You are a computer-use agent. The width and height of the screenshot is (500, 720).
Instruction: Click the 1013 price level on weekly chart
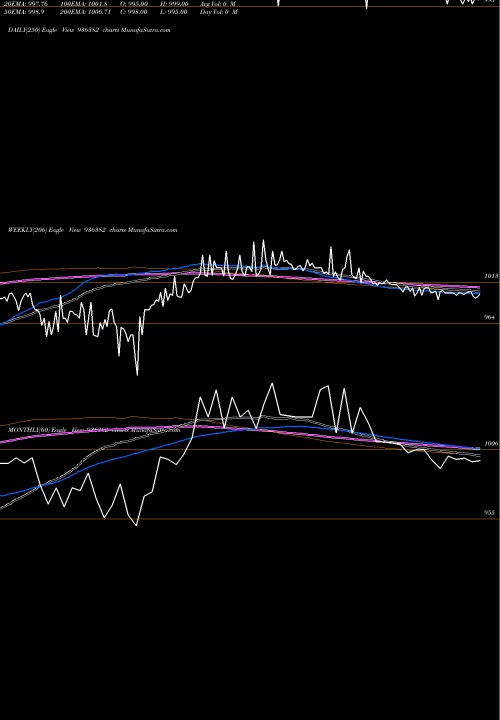pos(491,276)
